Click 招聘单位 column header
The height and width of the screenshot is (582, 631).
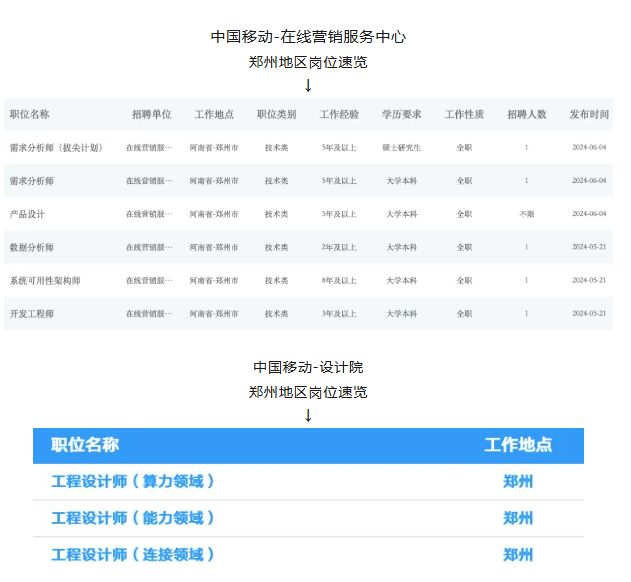[152, 115]
